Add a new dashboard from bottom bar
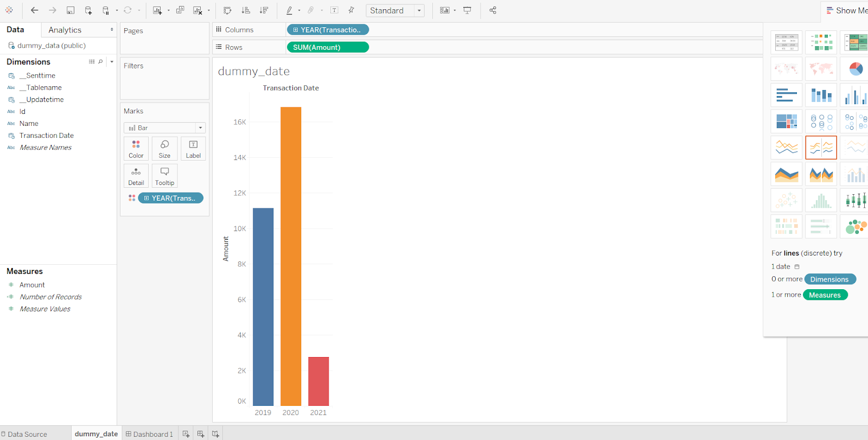The image size is (868, 440). pos(201,434)
